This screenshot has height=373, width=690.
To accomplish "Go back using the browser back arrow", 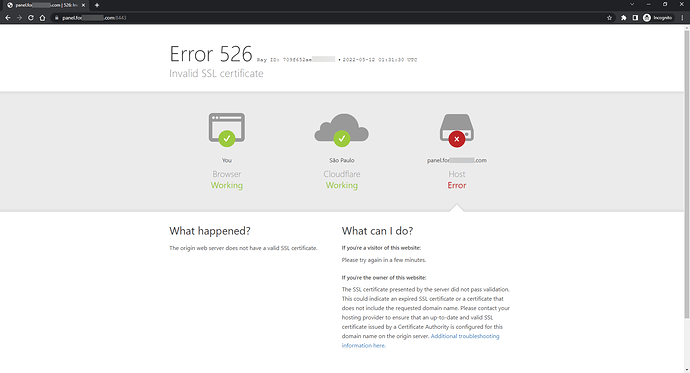I will point(7,18).
